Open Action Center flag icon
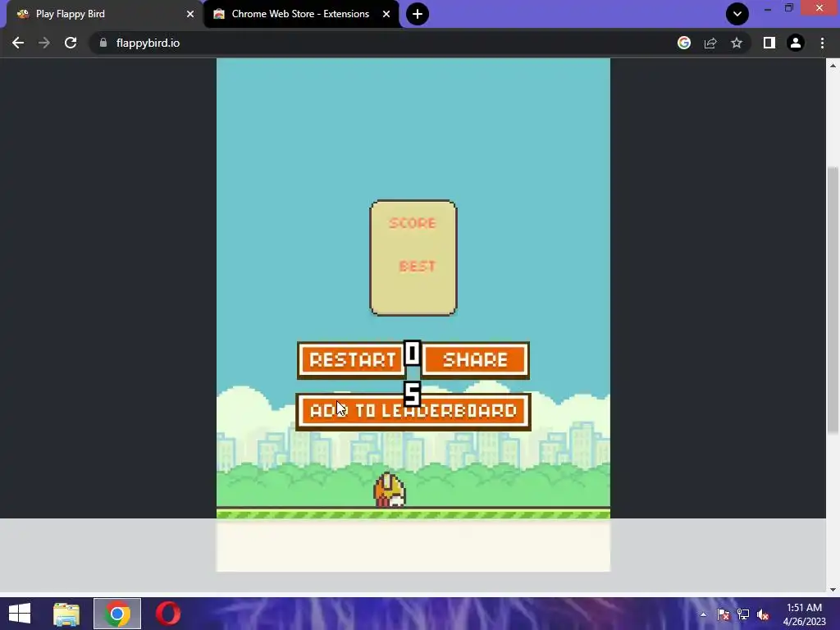840x630 pixels. coord(724,614)
